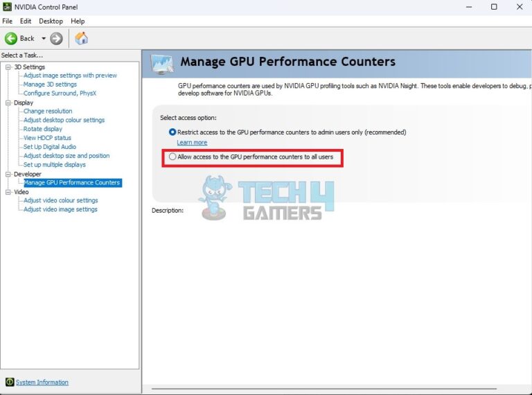532x395 pixels.
Task: Click the System Information icon at bottom left
Action: pos(9,382)
